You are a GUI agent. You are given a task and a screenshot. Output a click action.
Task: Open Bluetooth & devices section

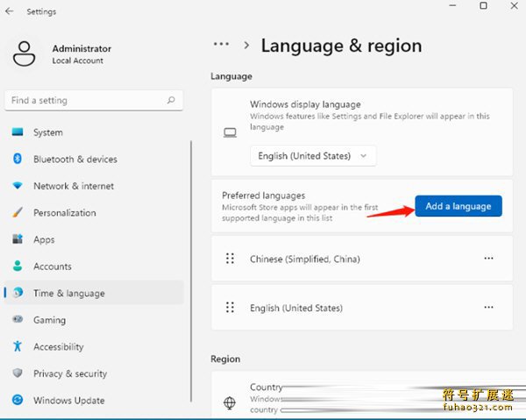pyautogui.click(x=75, y=160)
